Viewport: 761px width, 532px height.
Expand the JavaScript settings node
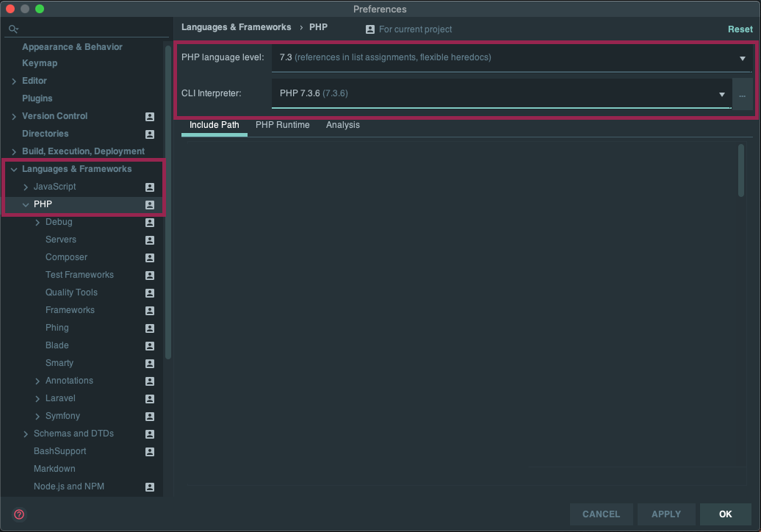point(26,187)
